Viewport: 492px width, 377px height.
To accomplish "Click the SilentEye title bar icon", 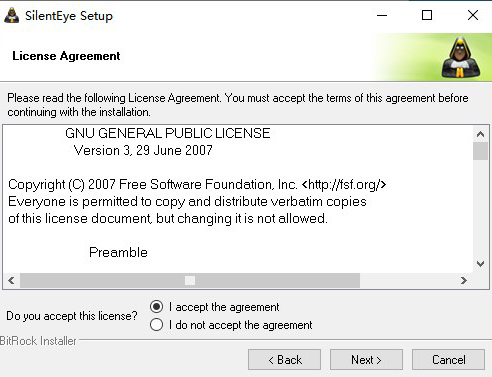I will (11, 15).
